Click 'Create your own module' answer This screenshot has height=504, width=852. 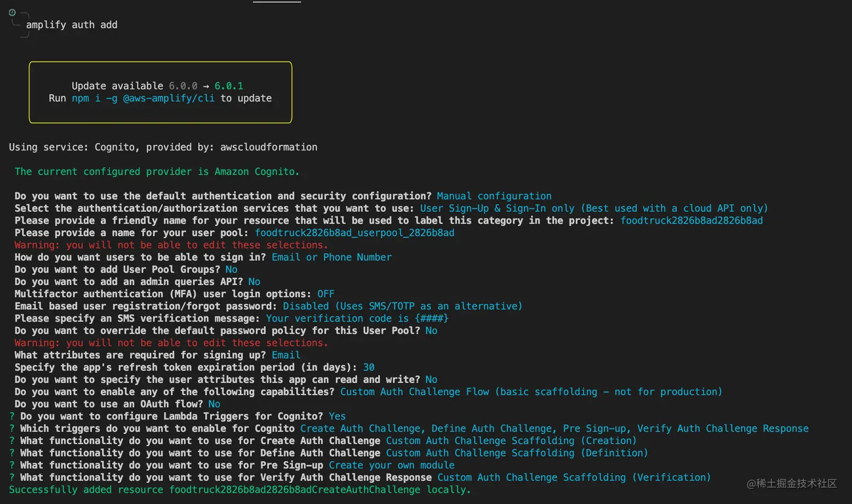(x=392, y=466)
